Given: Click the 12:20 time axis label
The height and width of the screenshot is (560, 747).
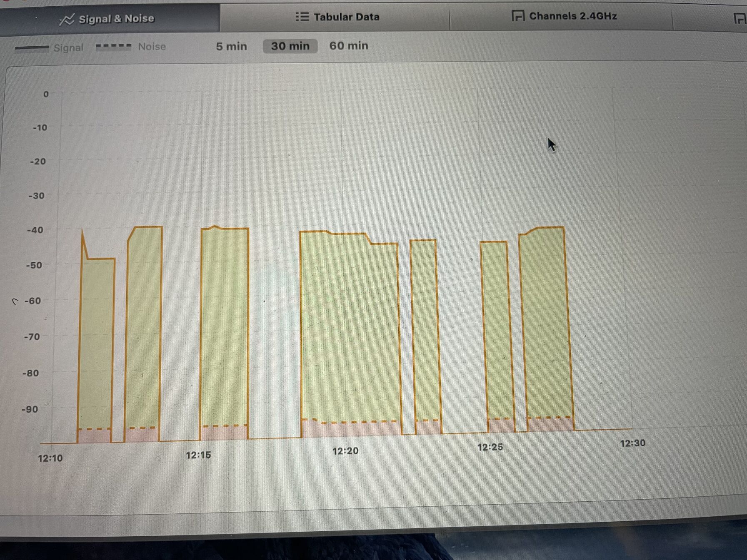Looking at the screenshot, I should [x=345, y=451].
